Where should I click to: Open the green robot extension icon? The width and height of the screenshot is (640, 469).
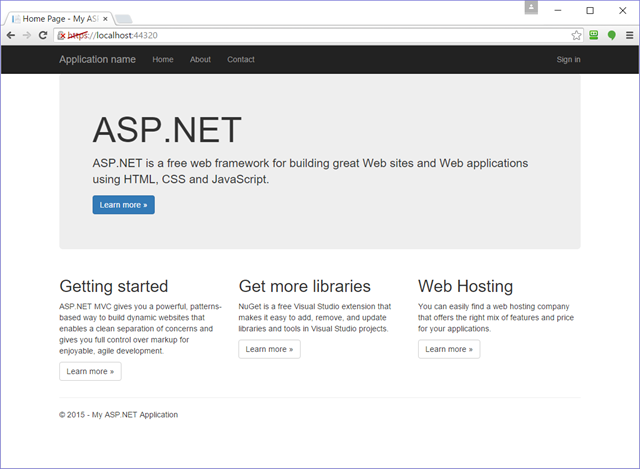click(x=593, y=36)
